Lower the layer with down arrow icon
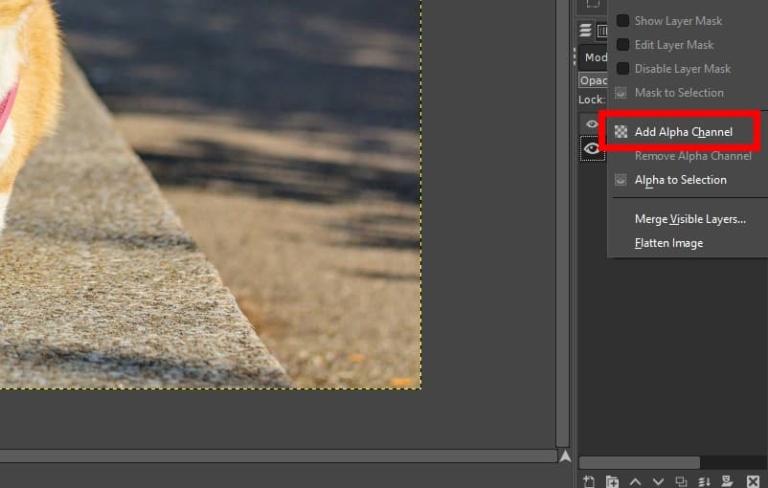This screenshot has width=768, height=488. 658,481
